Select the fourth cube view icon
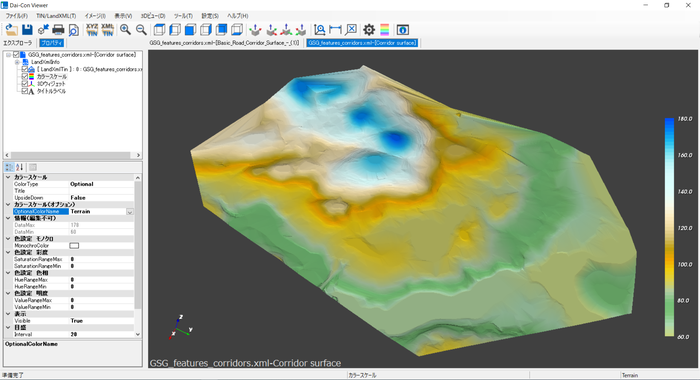 206,30
